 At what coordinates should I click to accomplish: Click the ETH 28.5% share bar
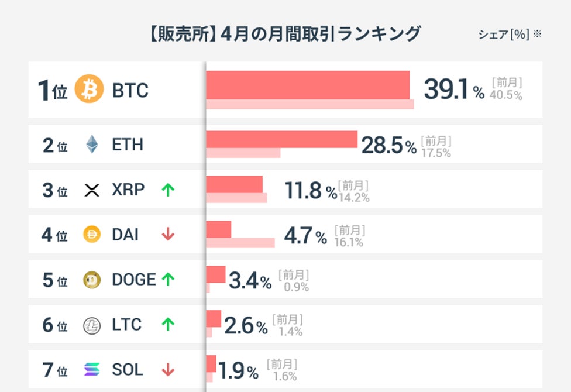point(281,139)
